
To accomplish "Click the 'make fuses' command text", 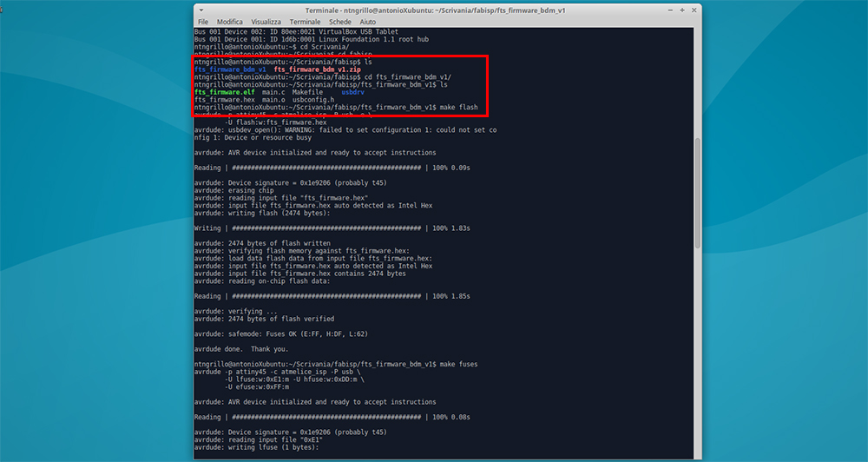I will click(458, 365).
